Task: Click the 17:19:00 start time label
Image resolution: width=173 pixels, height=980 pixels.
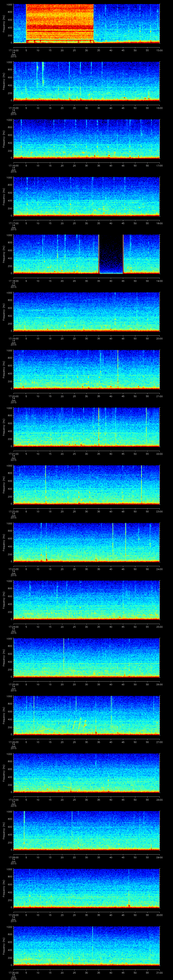Action: tap(13, 339)
